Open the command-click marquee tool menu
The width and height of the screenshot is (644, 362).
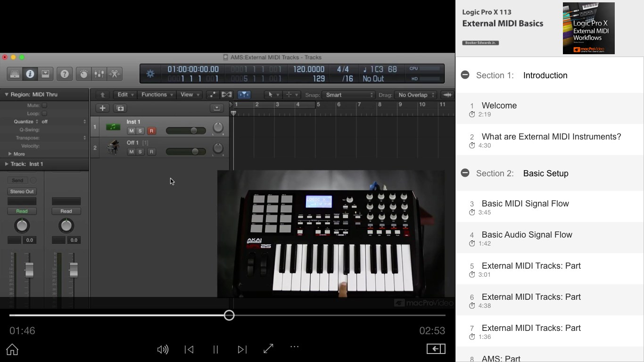tap(291, 95)
